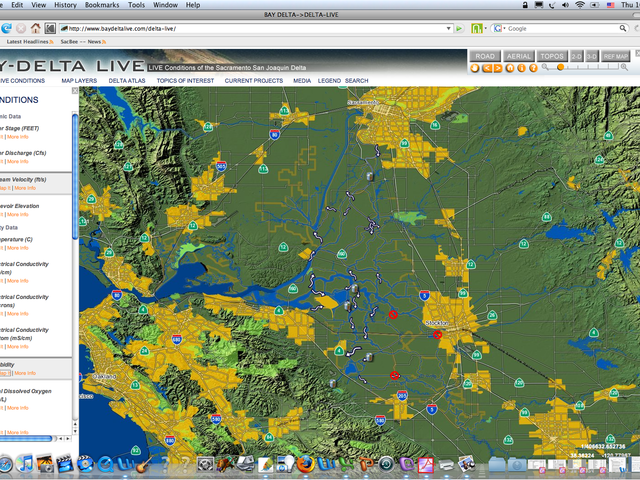The height and width of the screenshot is (480, 640).
Task: Click Interstate 205 highway shield
Action: click(x=402, y=396)
